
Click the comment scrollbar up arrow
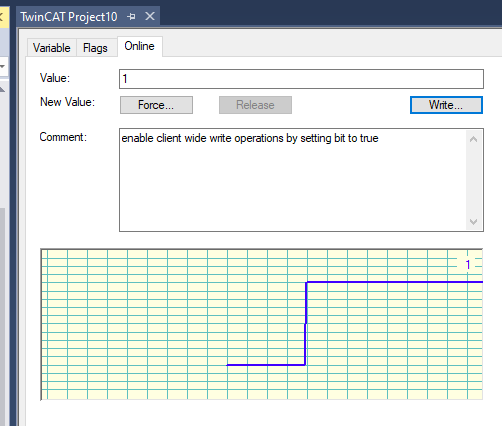(473, 139)
